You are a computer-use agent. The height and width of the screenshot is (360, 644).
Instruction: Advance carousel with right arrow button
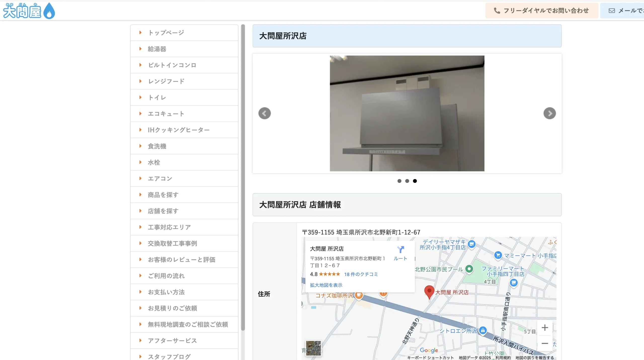549,113
